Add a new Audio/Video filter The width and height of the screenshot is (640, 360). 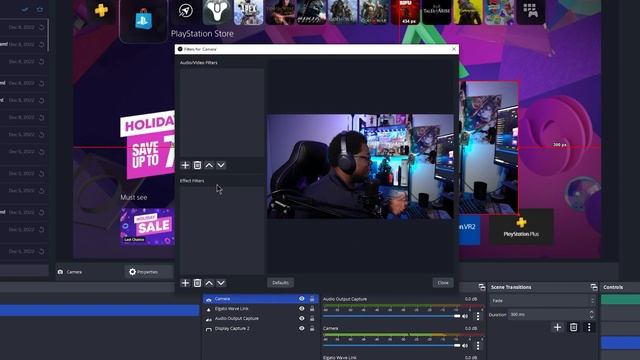pyautogui.click(x=185, y=165)
